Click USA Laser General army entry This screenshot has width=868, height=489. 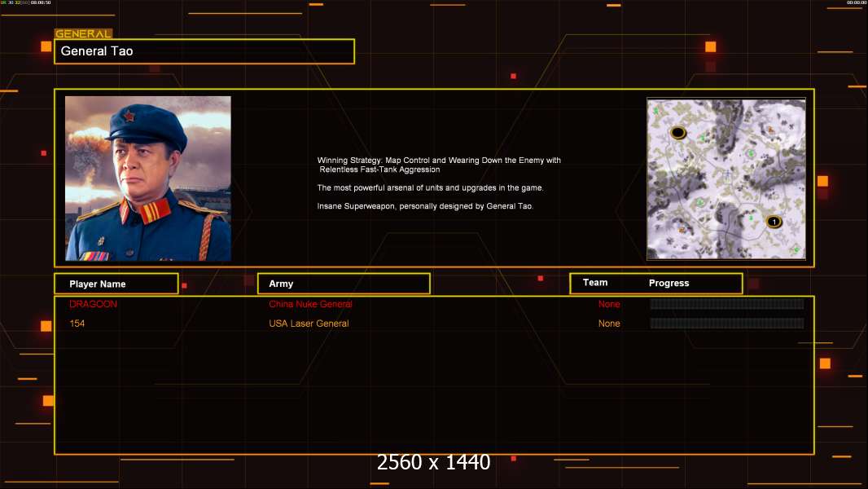point(309,324)
